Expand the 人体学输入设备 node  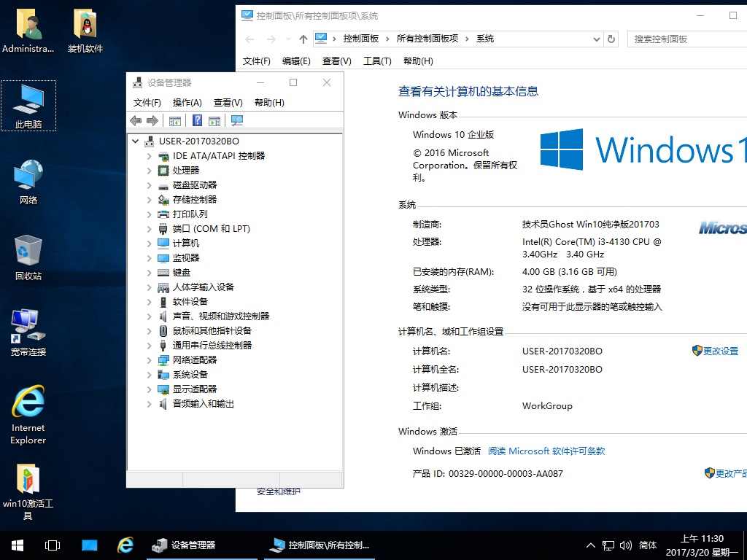click(x=149, y=287)
